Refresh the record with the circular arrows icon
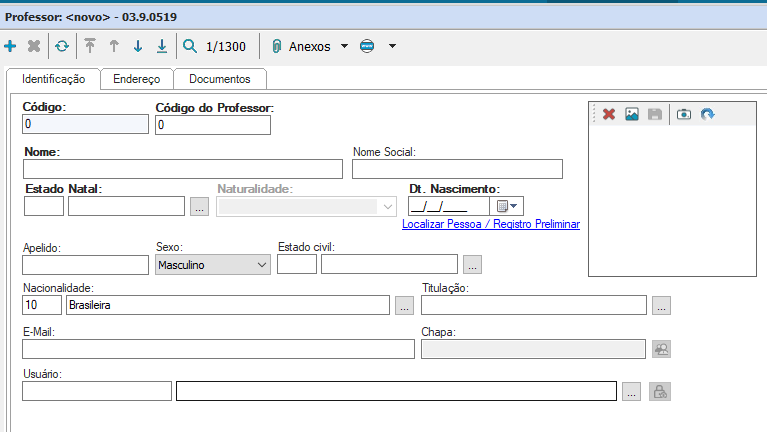767x432 pixels. click(62, 46)
